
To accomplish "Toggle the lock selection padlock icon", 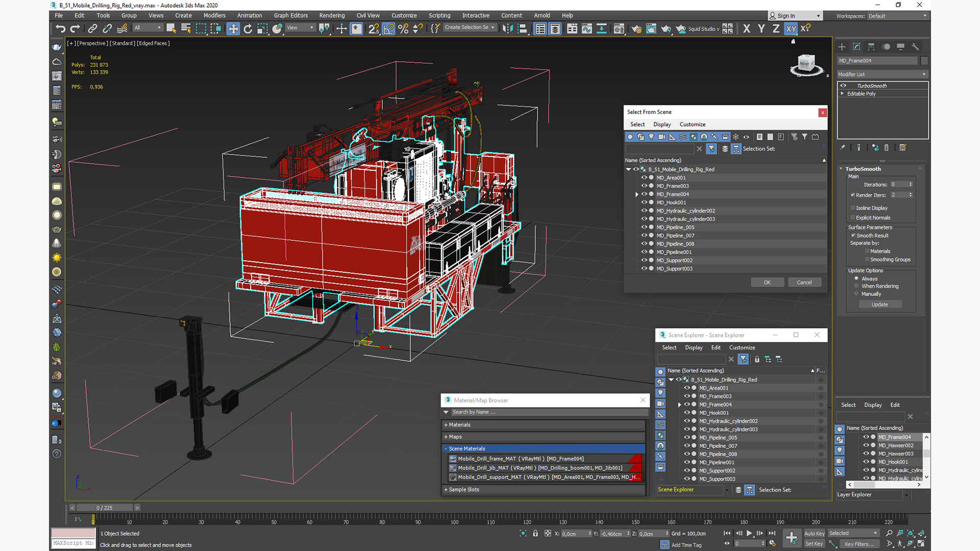I will tap(535, 533).
